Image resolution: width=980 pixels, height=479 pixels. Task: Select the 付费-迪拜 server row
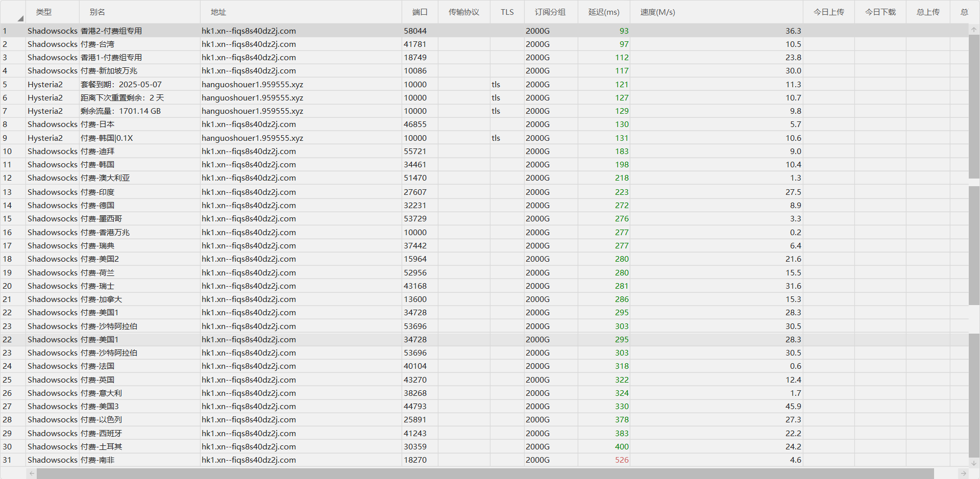[x=484, y=151]
